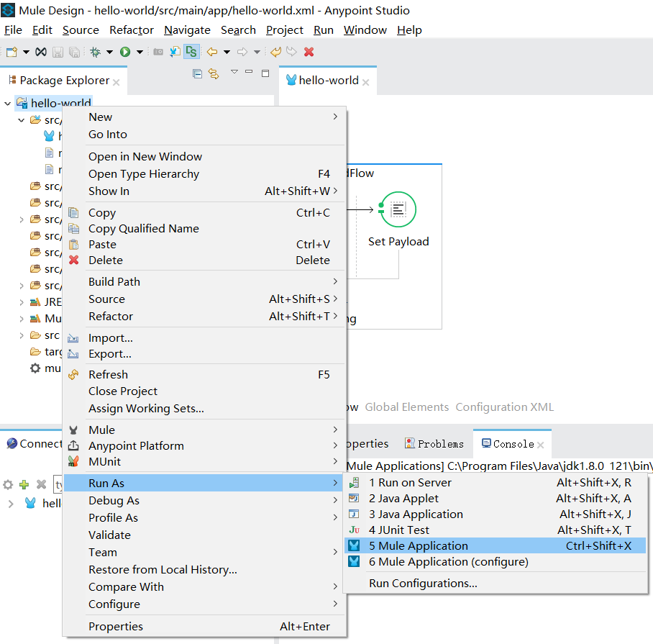Click the green plus add connection icon

point(24,484)
